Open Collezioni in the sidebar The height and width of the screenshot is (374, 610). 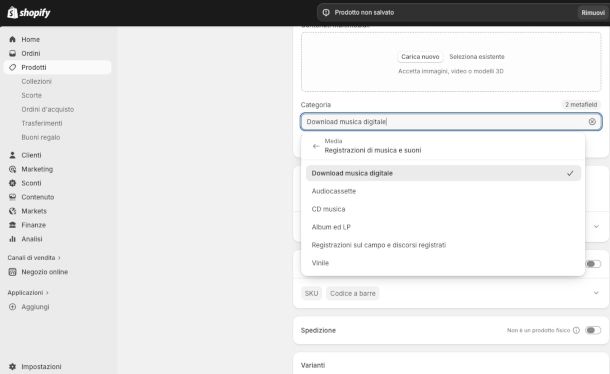37,81
